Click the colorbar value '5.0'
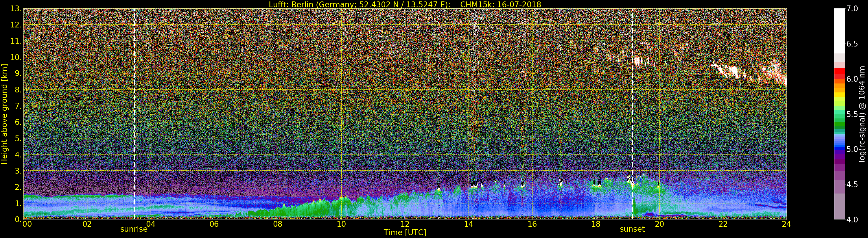 coord(852,149)
